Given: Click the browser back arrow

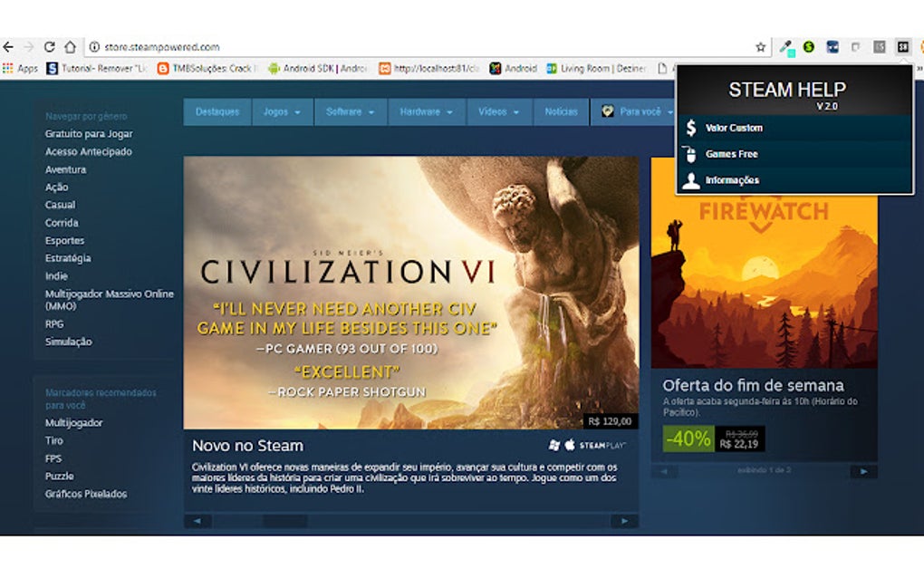Looking at the screenshot, I should 8,46.
